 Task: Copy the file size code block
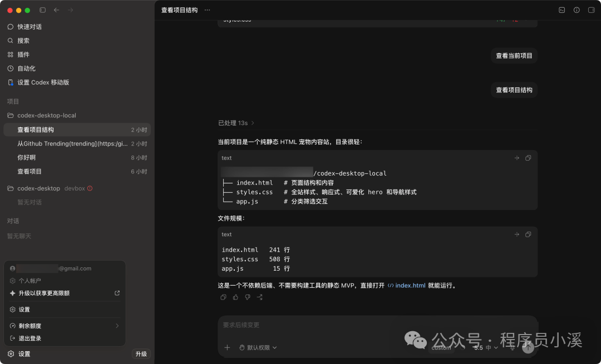click(528, 235)
